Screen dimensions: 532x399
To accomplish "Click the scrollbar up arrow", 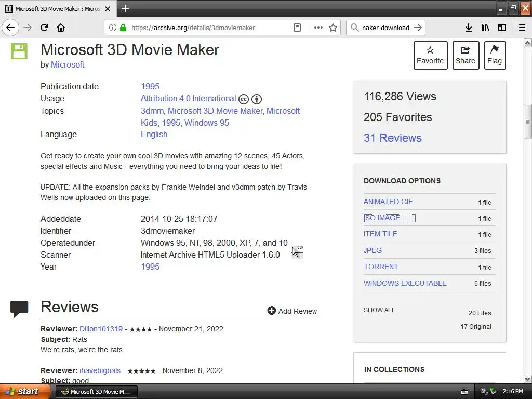I will tap(527, 43).
